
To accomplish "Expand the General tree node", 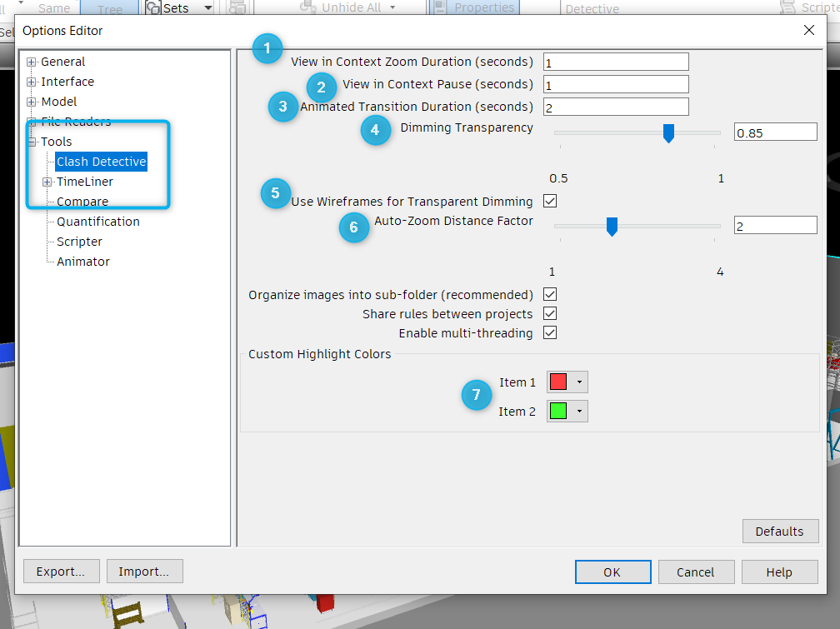I will [x=30, y=61].
